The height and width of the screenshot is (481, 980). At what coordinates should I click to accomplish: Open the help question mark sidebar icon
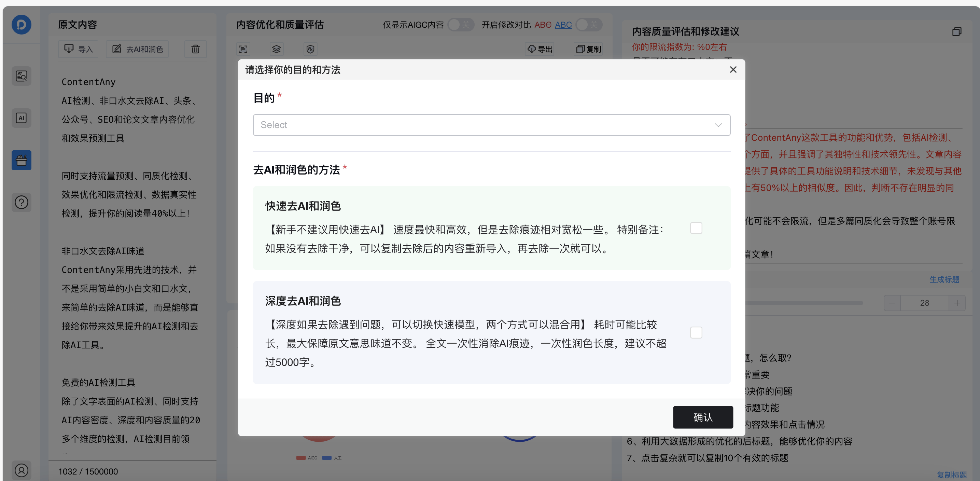tap(21, 202)
